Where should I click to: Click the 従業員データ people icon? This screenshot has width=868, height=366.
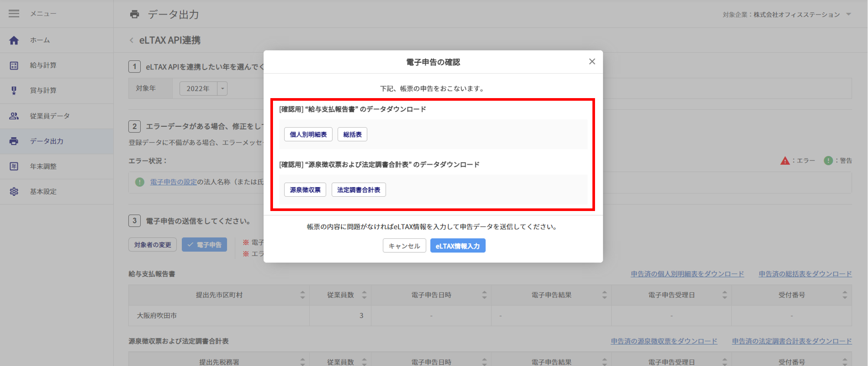[14, 116]
